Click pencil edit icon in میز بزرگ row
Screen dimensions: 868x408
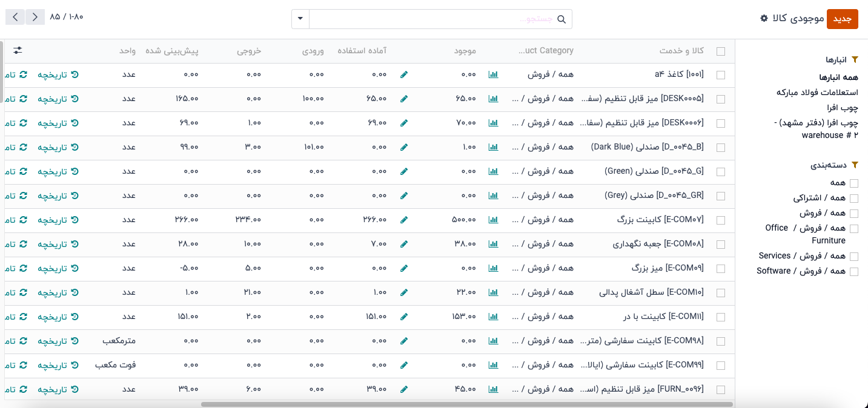(404, 268)
